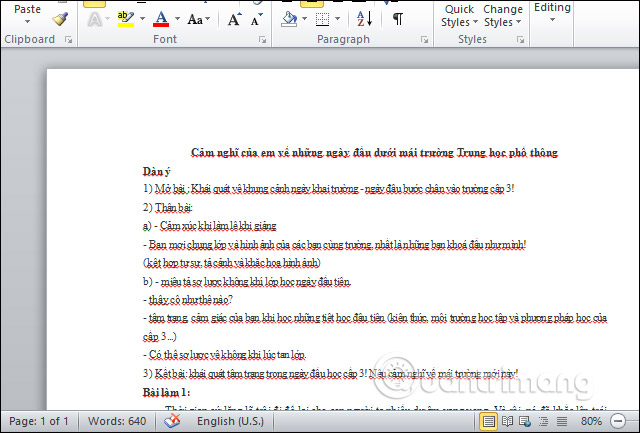
Task: Click the line starting '- tâm trạng, cảm giác'
Action: [x=375, y=318]
